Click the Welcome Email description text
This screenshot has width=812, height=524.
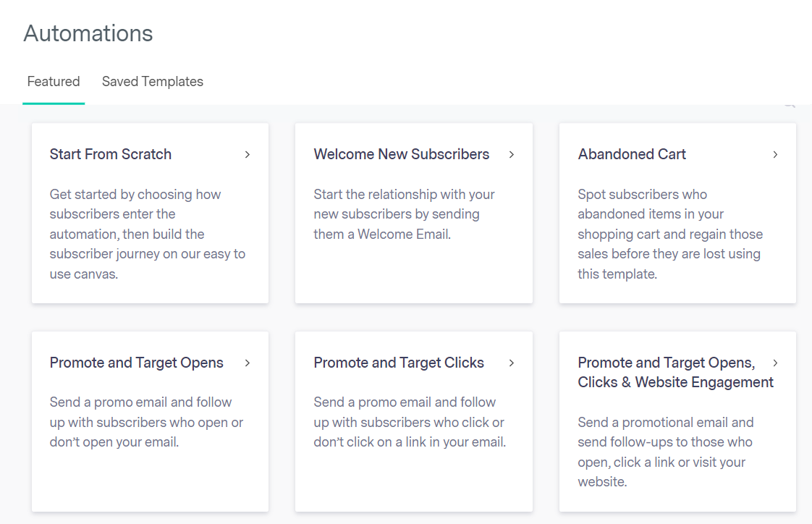[404, 214]
